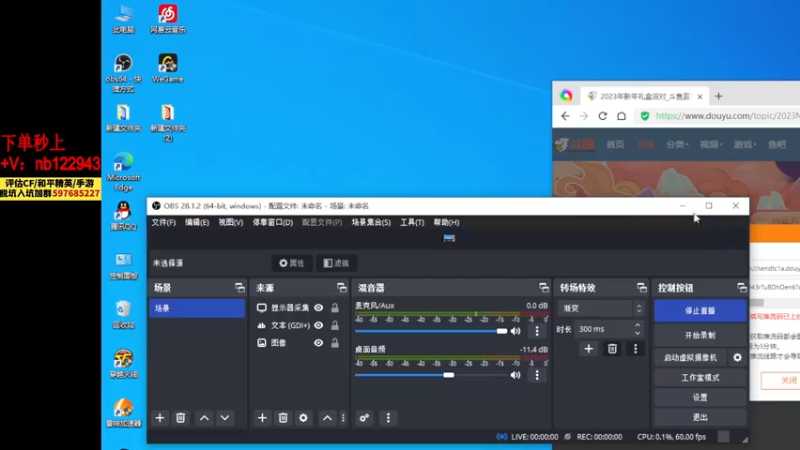The image size is (800, 450).
Task: Click 桌面音频 volume slider
Action: pyautogui.click(x=431, y=375)
